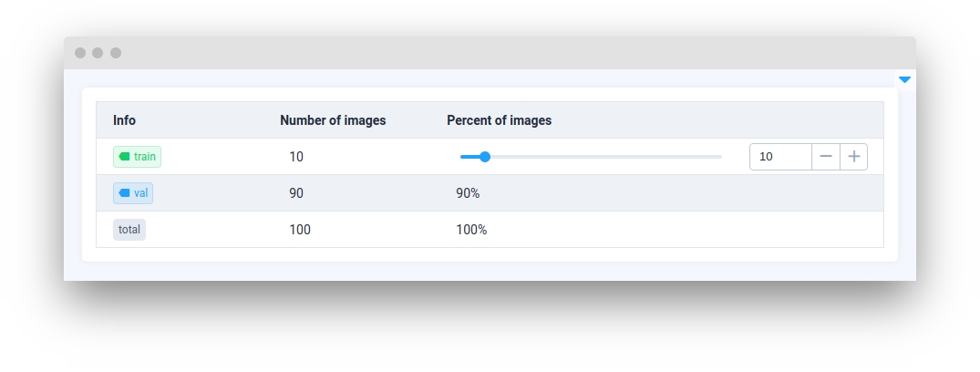
Task: Select the total label badge
Action: pos(129,230)
